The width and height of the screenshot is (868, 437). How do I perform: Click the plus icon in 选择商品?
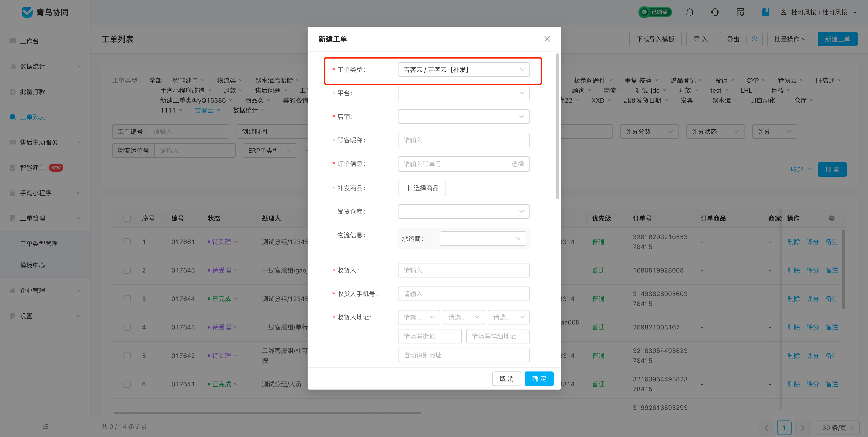(x=408, y=188)
